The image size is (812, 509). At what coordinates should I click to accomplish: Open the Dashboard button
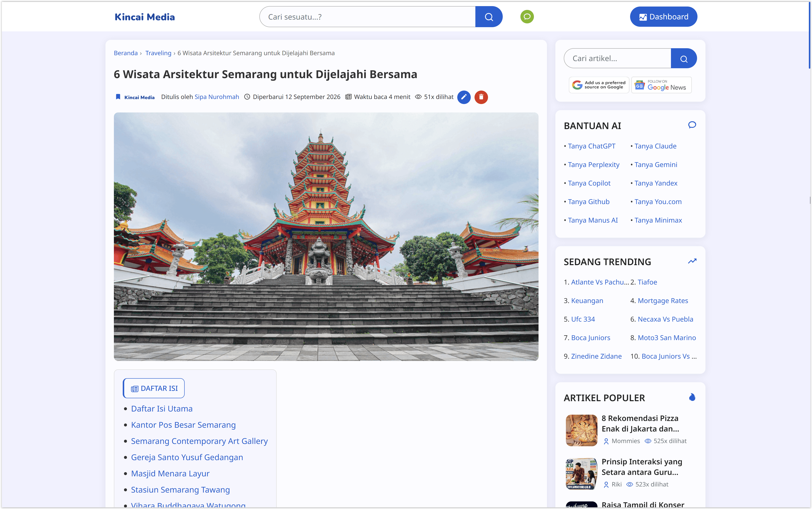[664, 17]
